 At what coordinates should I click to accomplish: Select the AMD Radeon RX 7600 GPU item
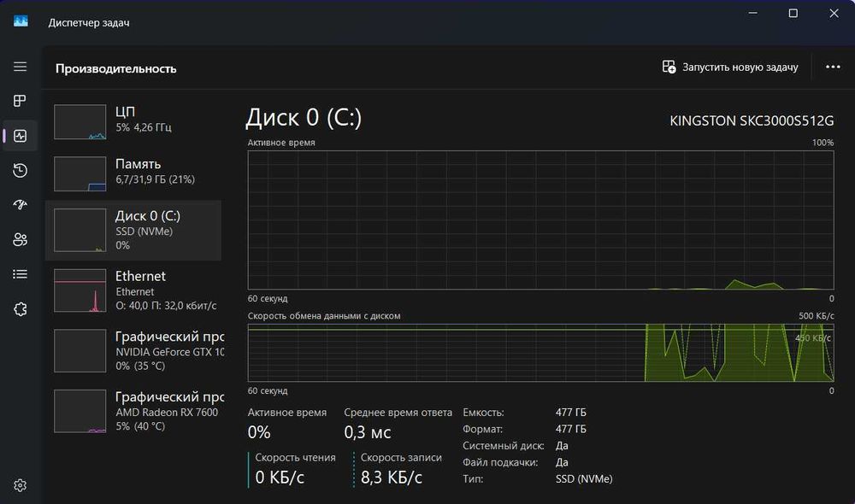133,412
